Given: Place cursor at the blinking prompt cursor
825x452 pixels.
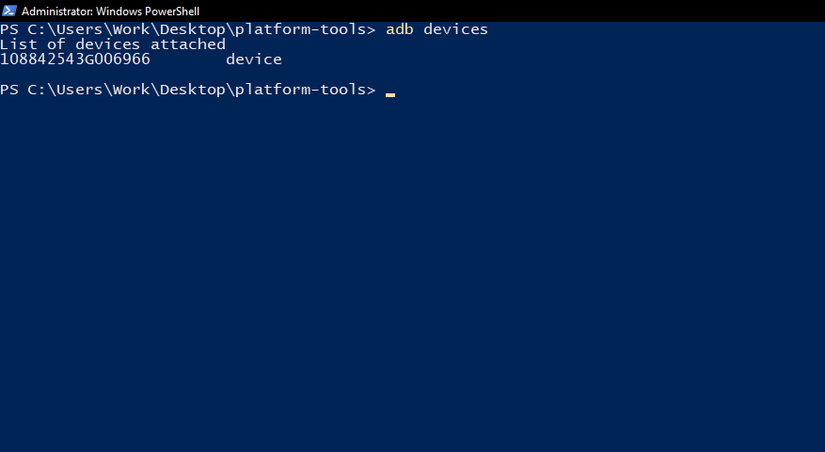Looking at the screenshot, I should (390, 92).
